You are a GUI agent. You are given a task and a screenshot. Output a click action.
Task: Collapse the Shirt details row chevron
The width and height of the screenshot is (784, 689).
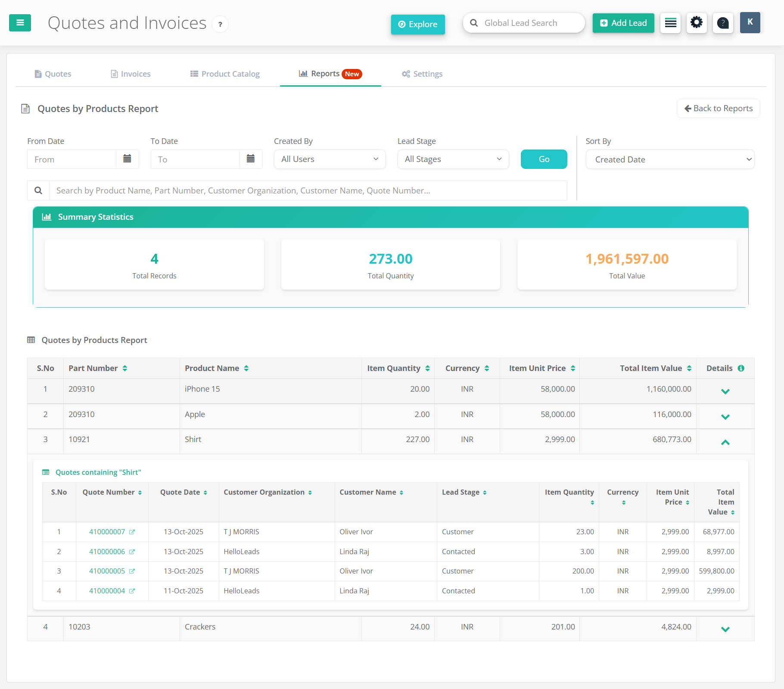725,442
